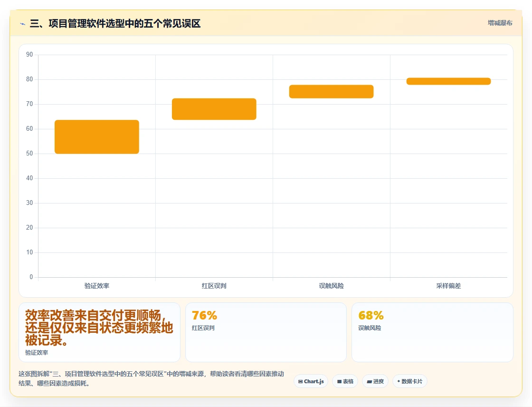Open the 76% 红区误判 data card

pos(266,332)
